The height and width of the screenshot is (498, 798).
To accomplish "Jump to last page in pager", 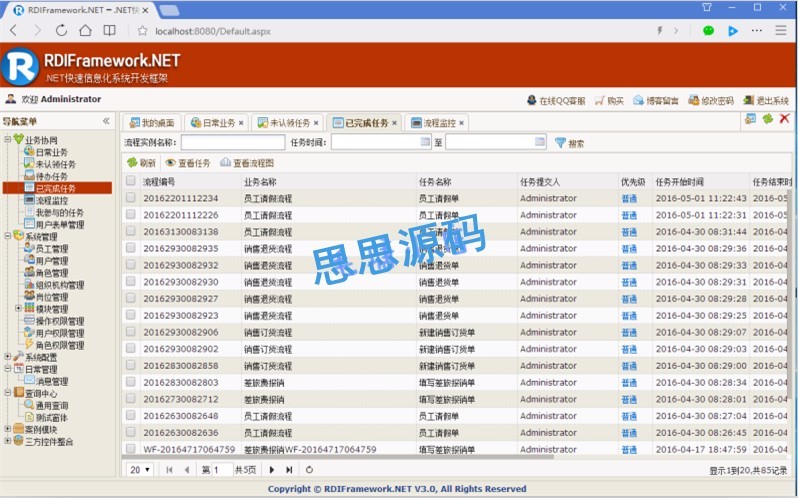I will pyautogui.click(x=289, y=469).
